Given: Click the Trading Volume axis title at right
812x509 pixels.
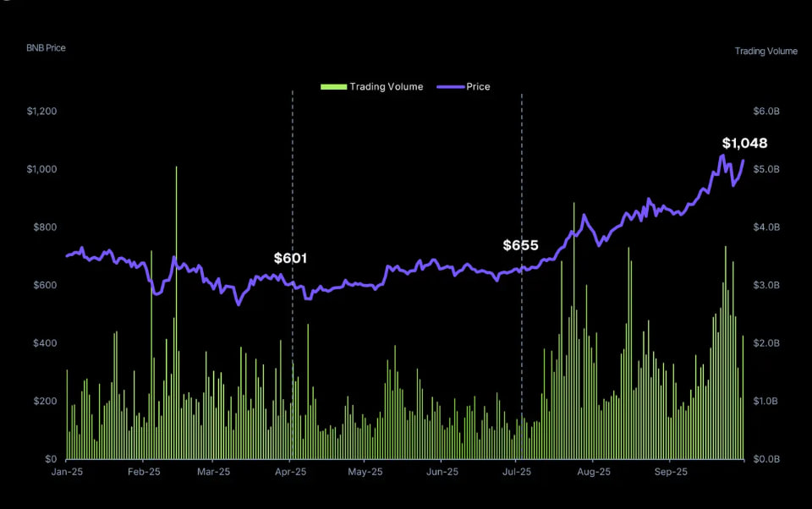Looking at the screenshot, I should point(765,52).
